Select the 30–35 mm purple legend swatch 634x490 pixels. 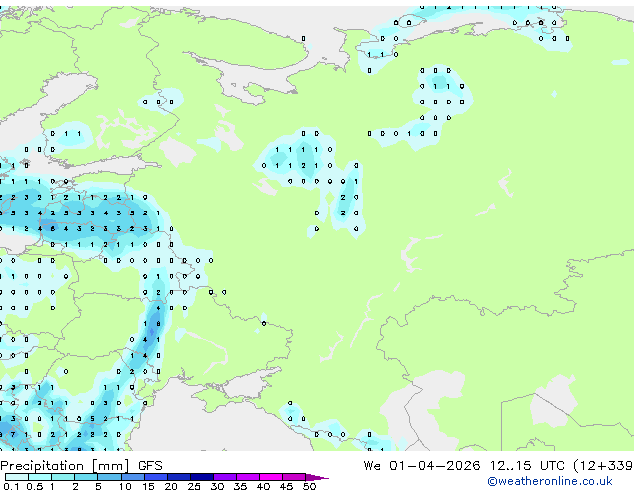point(225,477)
